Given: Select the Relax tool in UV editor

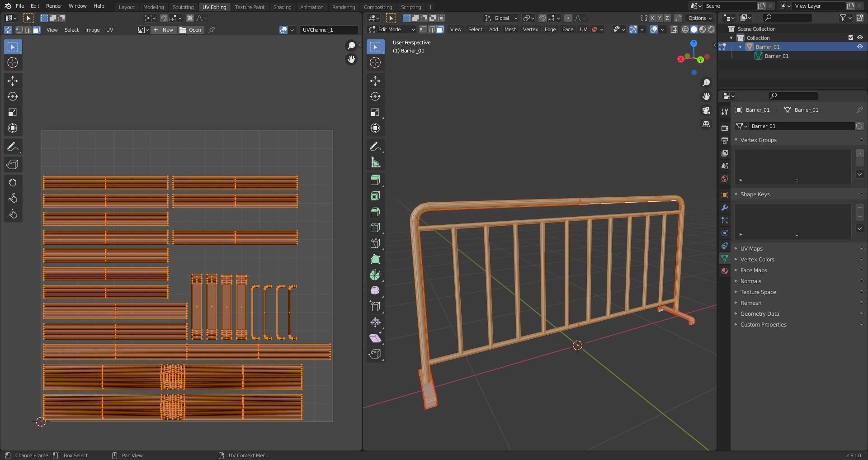Looking at the screenshot, I should [13, 199].
